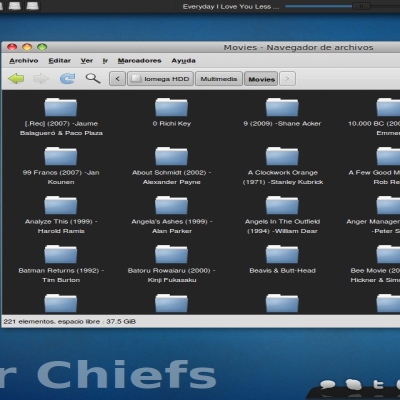This screenshot has height=400, width=400.
Task: Select the Bee Movie folder icon
Action: (388, 254)
